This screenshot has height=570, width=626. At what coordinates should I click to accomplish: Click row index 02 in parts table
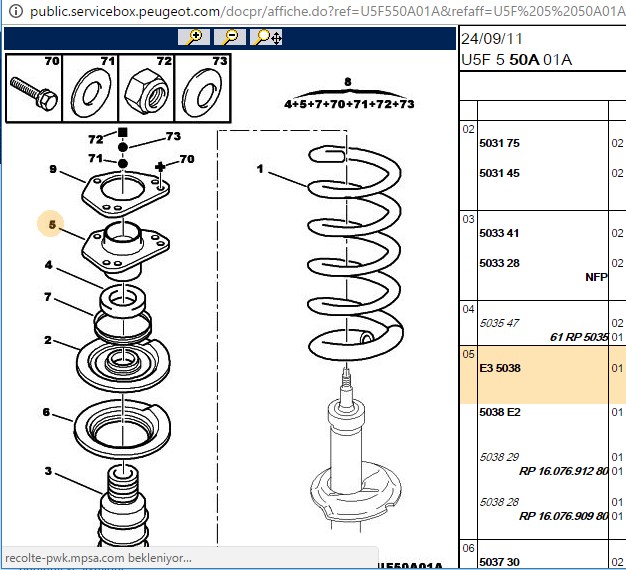468,129
